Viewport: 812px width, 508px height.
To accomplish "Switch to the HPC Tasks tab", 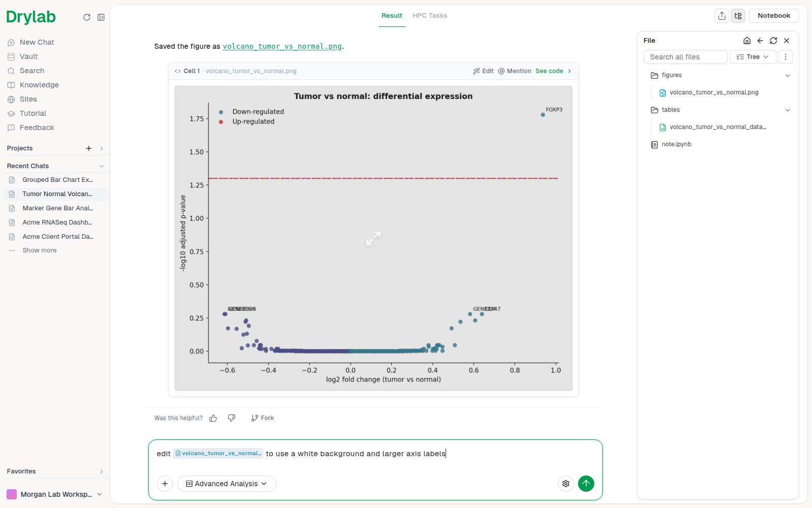I will pyautogui.click(x=430, y=16).
